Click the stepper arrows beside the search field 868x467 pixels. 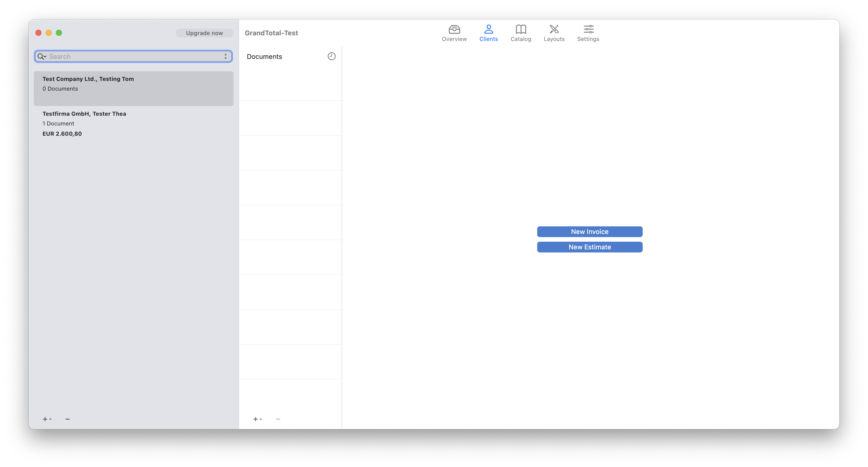(225, 56)
